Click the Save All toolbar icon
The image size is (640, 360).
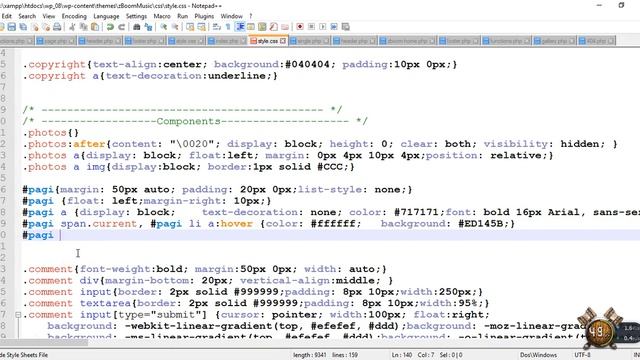pos(23,27)
